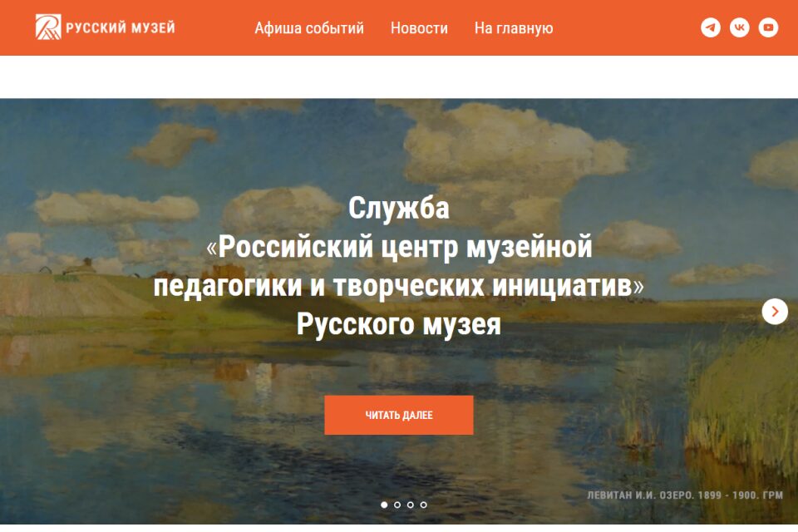Open the 'Афиша событий' menu item
The width and height of the screenshot is (798, 532).
[x=309, y=28]
